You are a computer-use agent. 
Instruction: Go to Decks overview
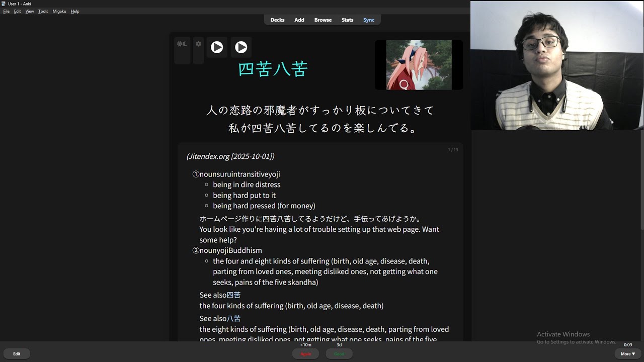tap(277, 20)
